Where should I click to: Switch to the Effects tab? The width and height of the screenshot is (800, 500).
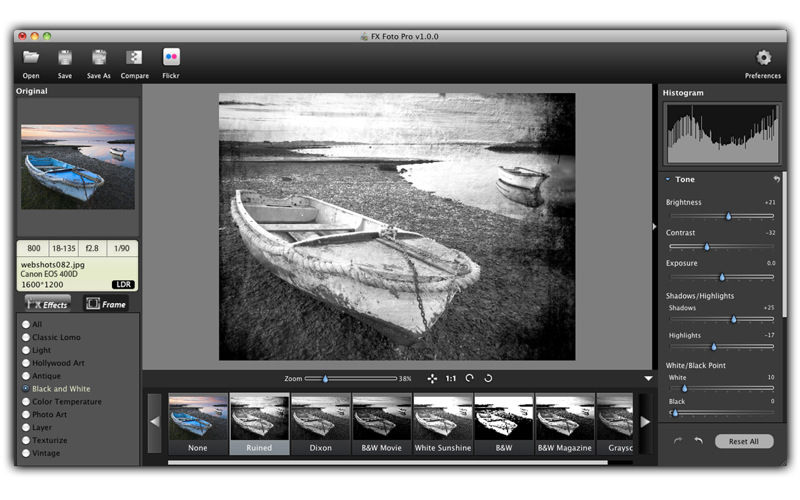click(x=47, y=304)
